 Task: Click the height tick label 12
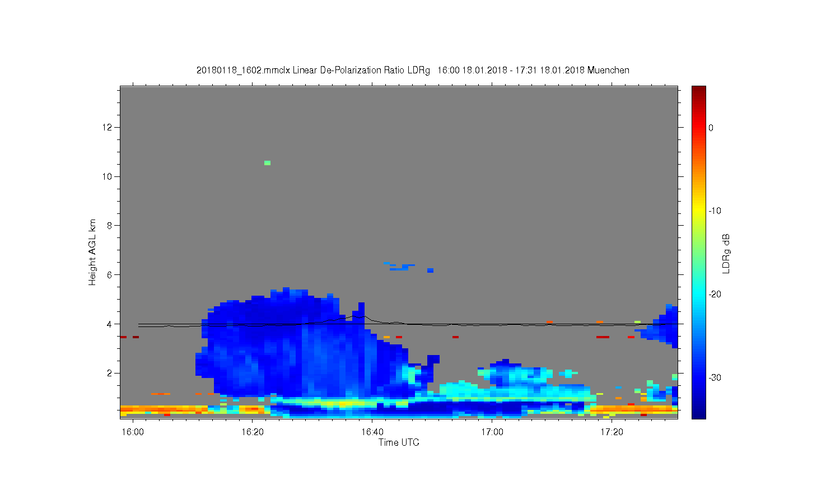click(x=107, y=128)
